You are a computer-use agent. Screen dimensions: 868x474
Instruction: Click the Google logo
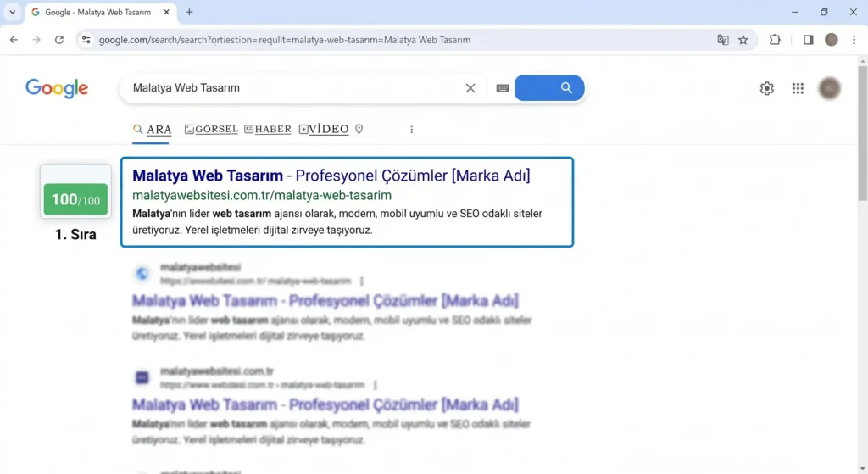coord(57,88)
